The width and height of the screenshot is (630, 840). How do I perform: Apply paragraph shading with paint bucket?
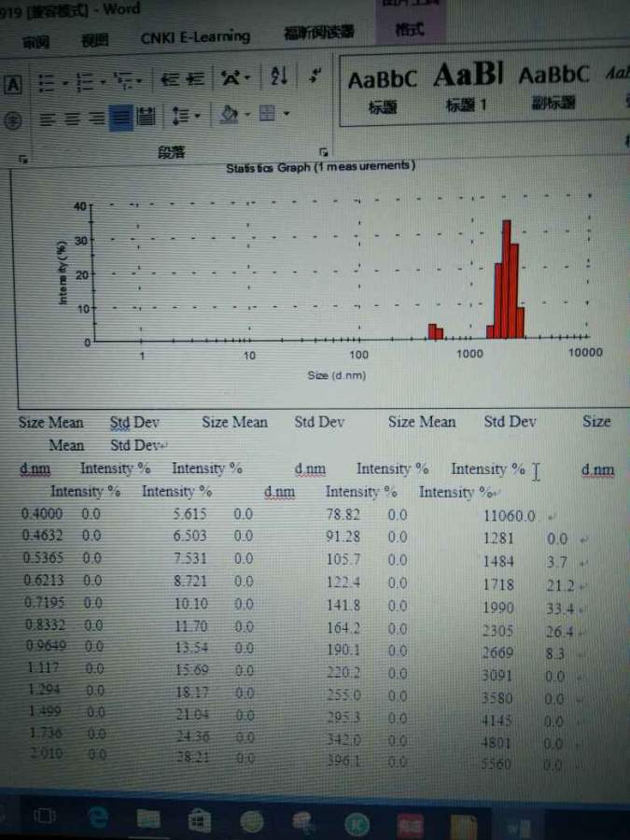pyautogui.click(x=230, y=114)
